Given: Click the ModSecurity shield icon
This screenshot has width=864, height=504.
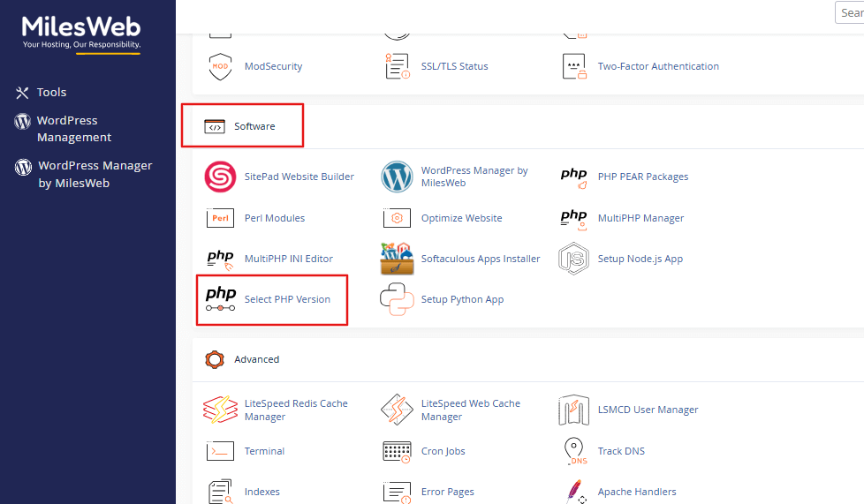Looking at the screenshot, I should 220,66.
